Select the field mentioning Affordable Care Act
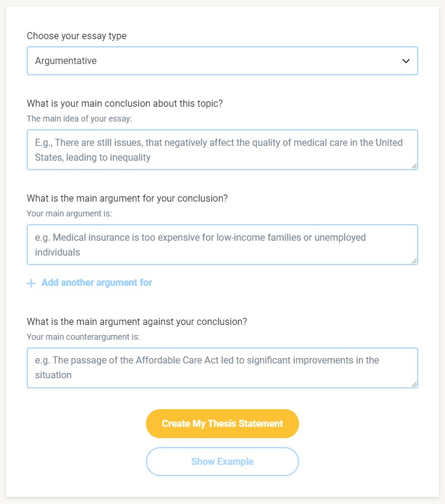 click(223, 368)
